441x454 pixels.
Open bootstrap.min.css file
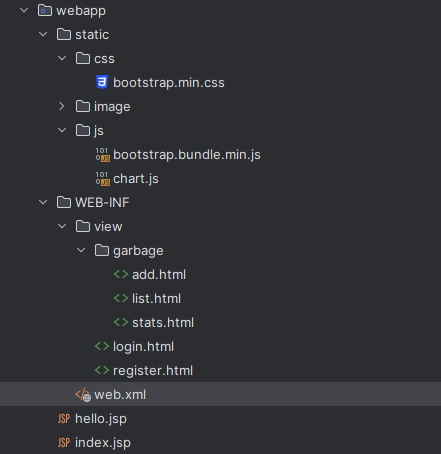169,83
